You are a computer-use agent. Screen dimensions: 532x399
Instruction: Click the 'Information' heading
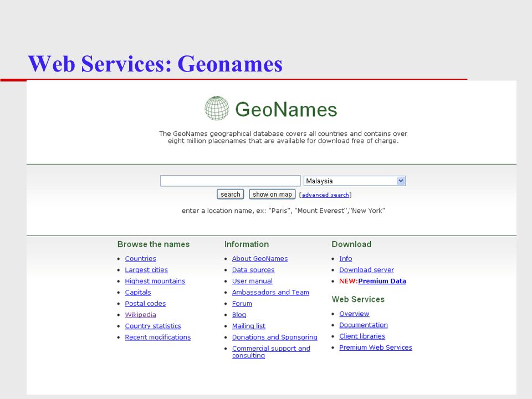click(247, 244)
